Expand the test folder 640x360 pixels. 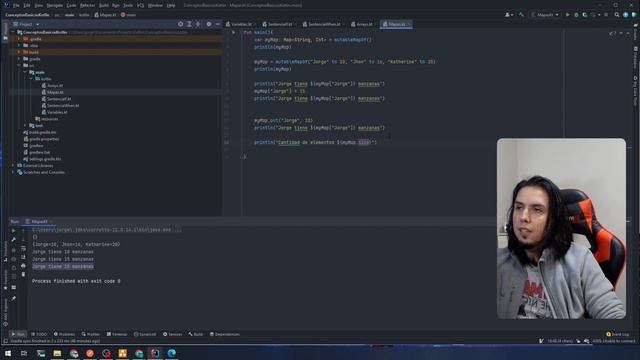[25, 126]
